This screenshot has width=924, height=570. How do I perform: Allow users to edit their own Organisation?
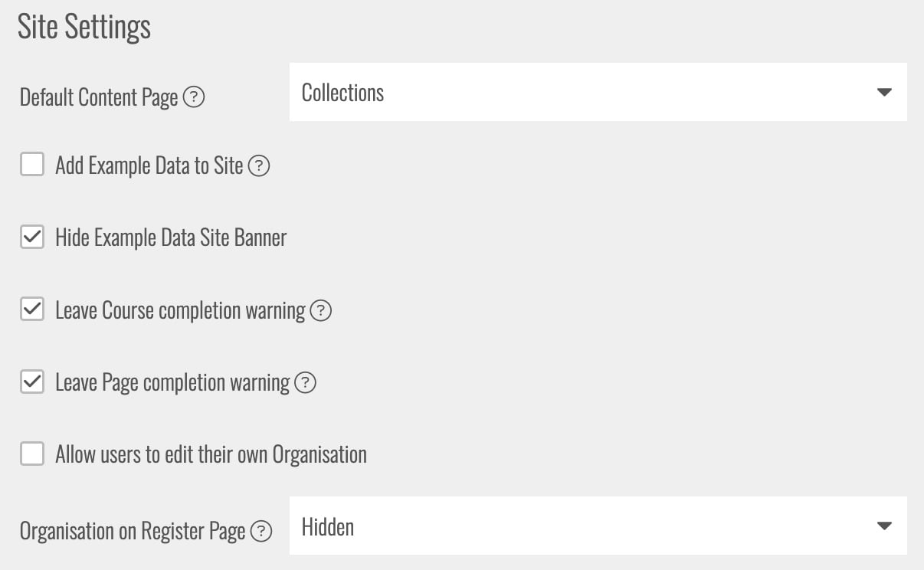(x=31, y=453)
